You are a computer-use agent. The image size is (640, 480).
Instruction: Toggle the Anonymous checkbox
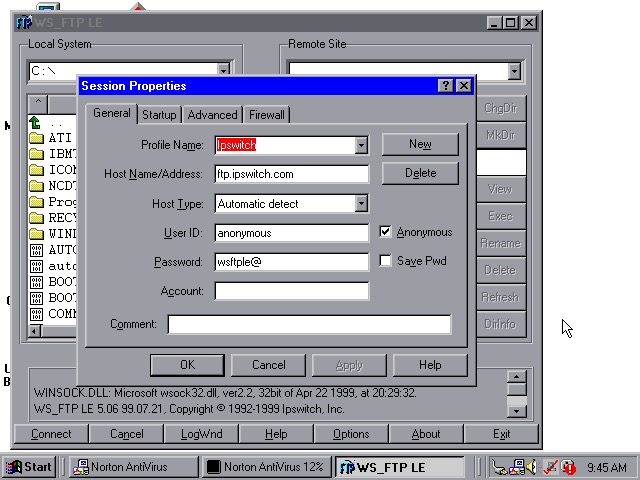click(385, 232)
